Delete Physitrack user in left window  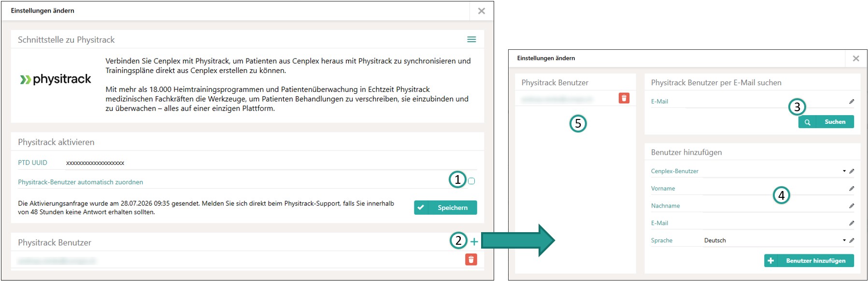click(x=471, y=260)
